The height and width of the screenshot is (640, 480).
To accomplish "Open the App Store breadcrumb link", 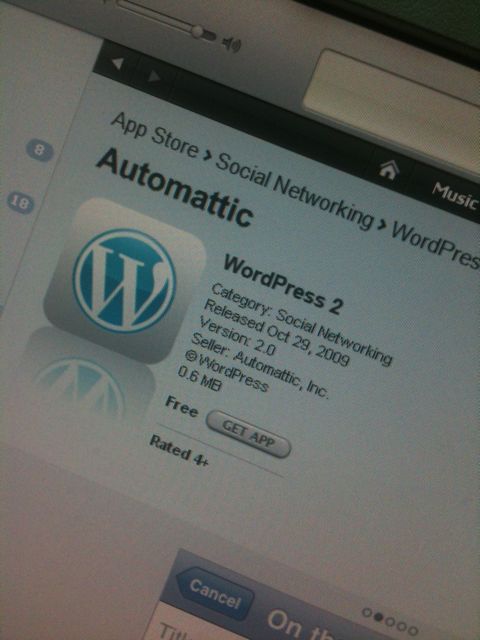I will point(155,136).
